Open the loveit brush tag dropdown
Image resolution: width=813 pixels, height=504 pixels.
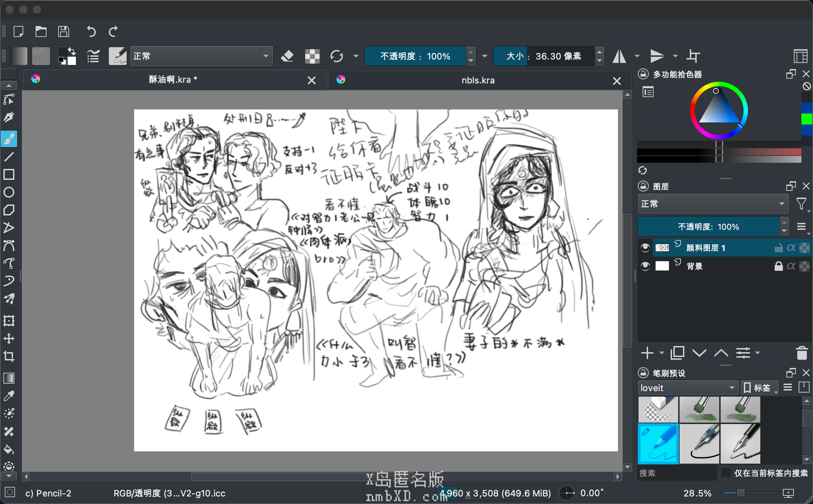click(688, 388)
